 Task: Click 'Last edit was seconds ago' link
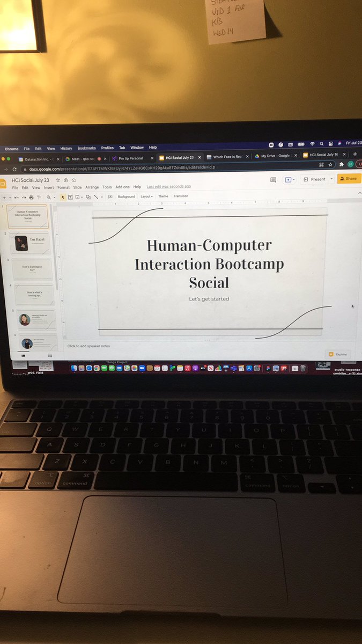tap(169, 186)
